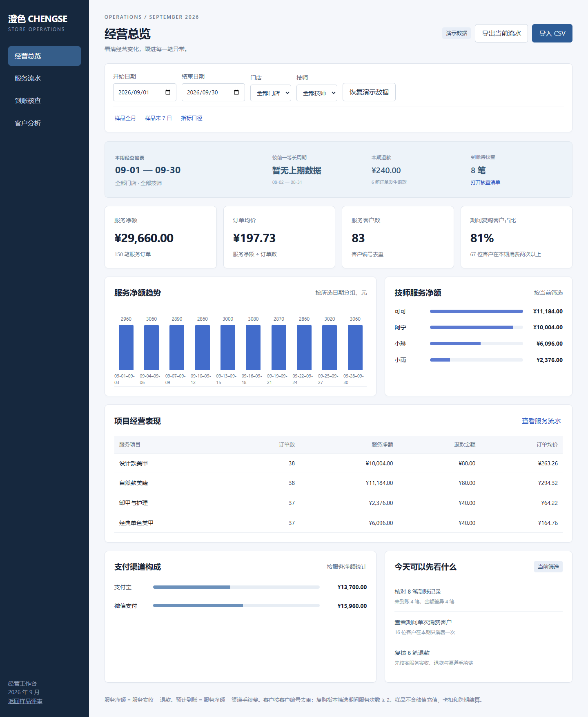Viewport: 588px width, 717px height.
Task: Click the 经典单色美甲 table row name
Action: click(x=136, y=523)
